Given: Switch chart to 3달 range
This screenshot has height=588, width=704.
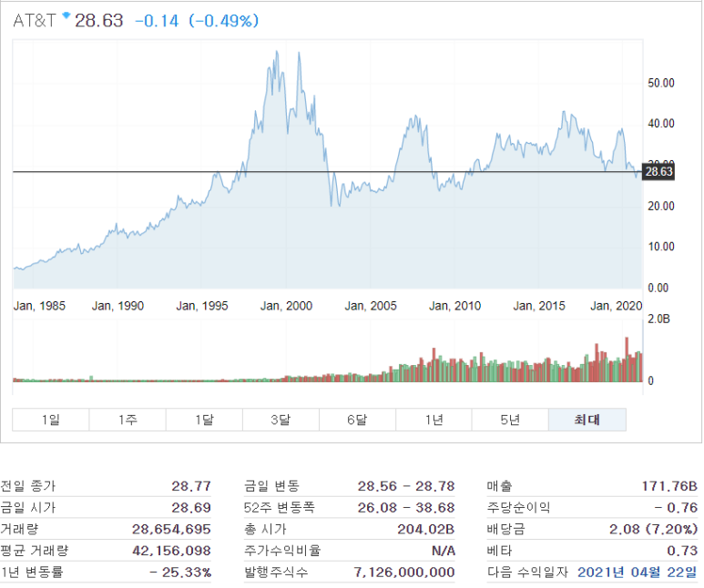Looking at the screenshot, I should (281, 420).
